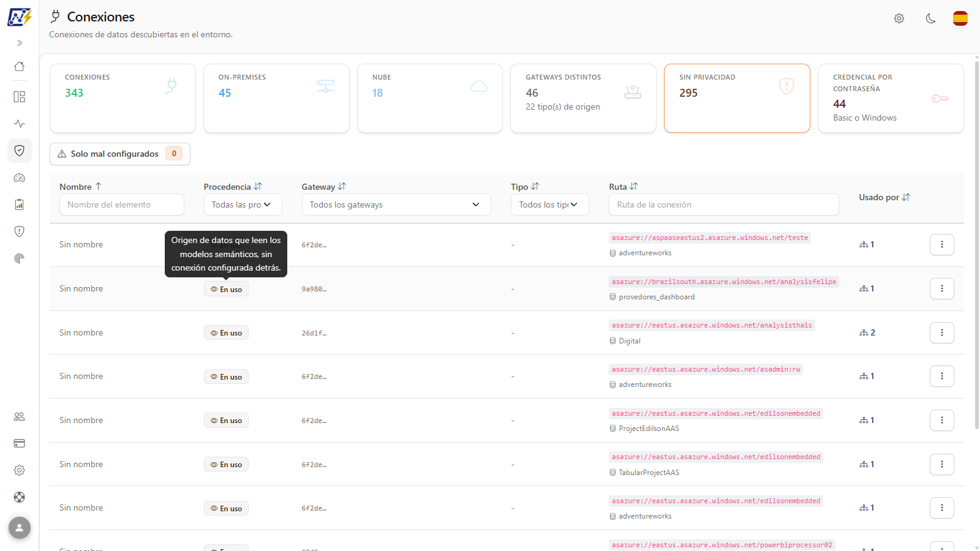
Task: Sort table by Usado por column
Action: [884, 197]
